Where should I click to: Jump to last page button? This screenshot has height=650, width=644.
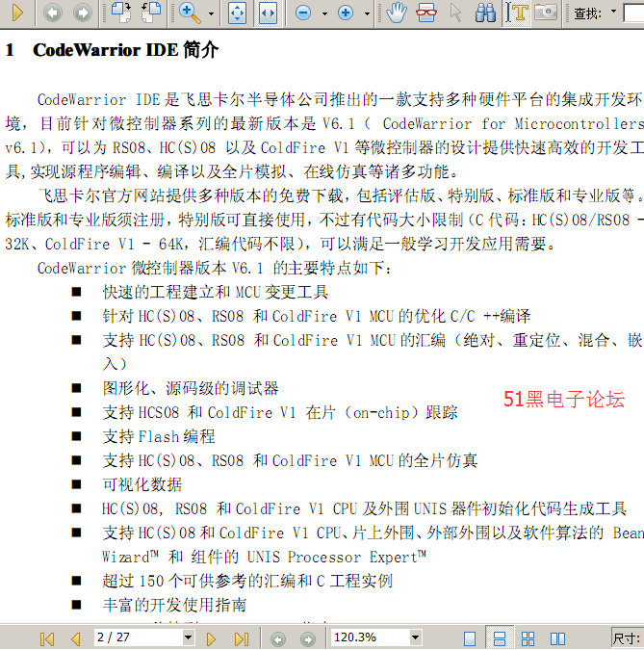click(242, 638)
